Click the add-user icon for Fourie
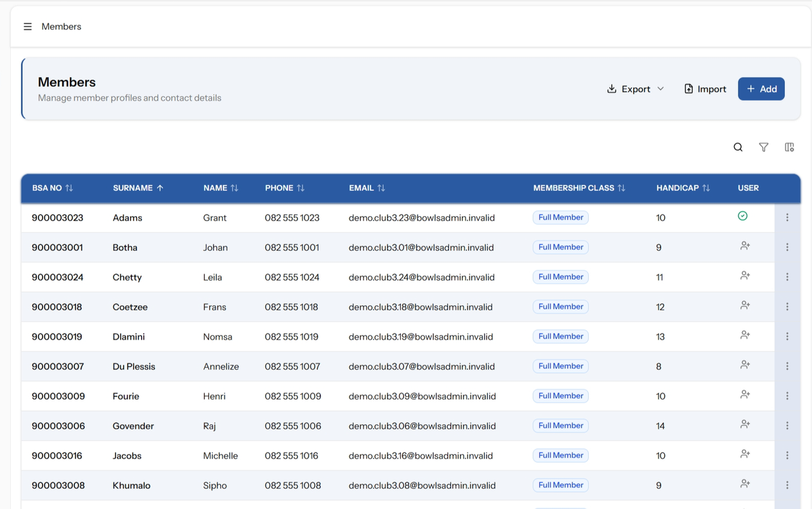812x509 pixels. point(745,395)
